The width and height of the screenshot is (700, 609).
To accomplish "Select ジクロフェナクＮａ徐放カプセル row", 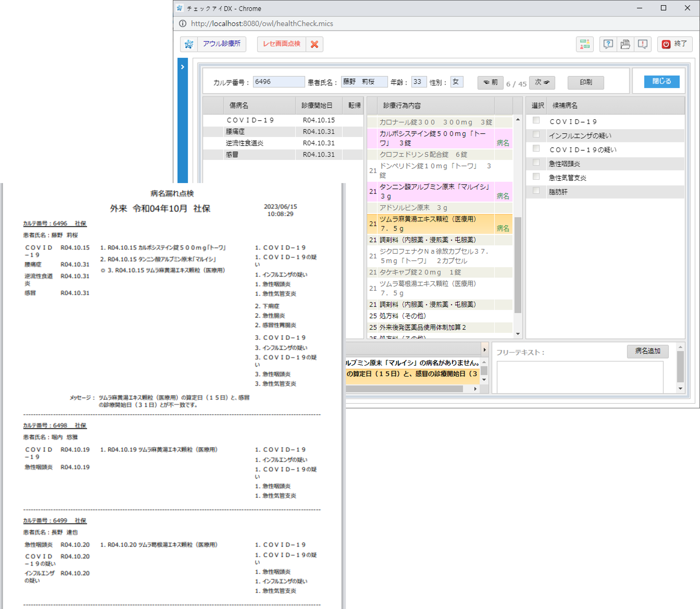I will (439, 256).
